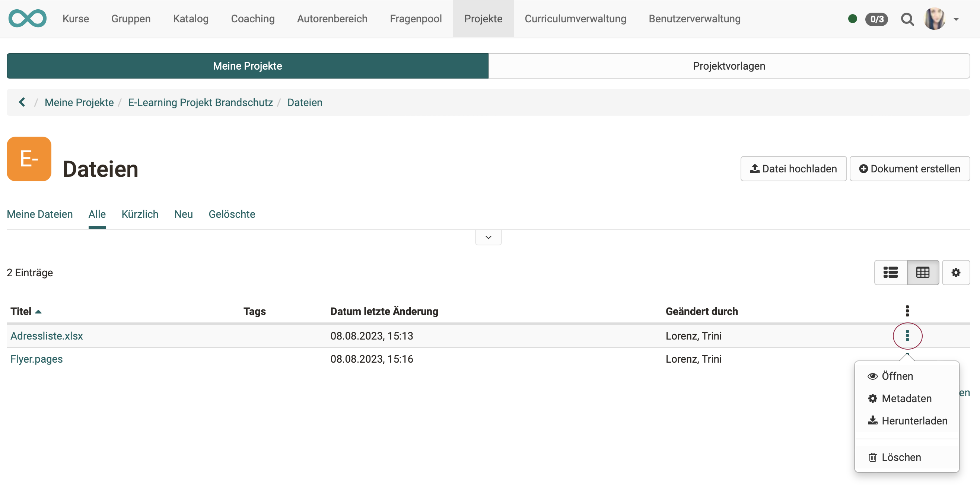The image size is (980, 487).
Task: Click Datei hochladen button
Action: pyautogui.click(x=793, y=169)
